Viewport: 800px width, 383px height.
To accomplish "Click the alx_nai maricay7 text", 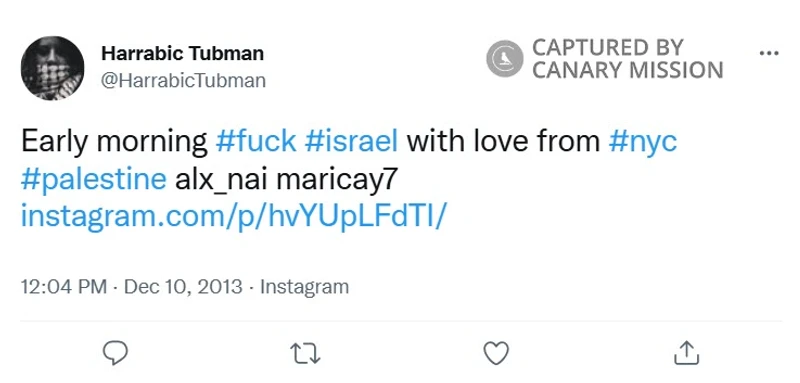I will point(286,180).
